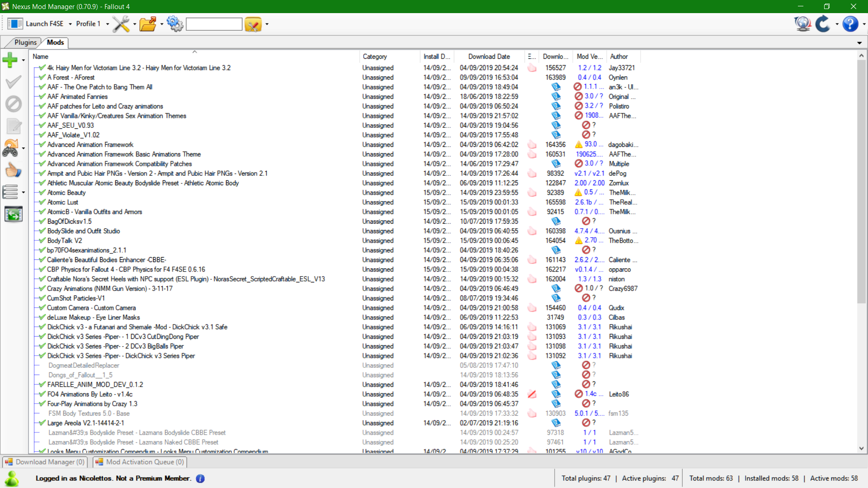The width and height of the screenshot is (868, 488).
Task: Toggle checkmark for A Forest - AForest mod
Action: [42, 77]
